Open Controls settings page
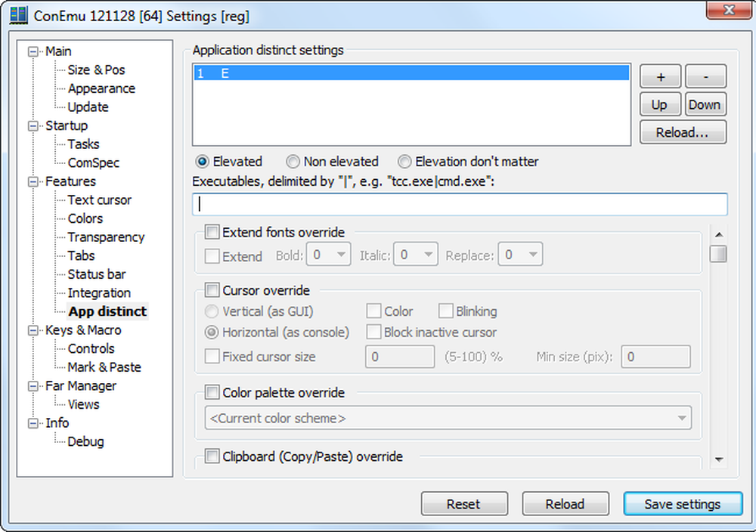Image resolution: width=756 pixels, height=532 pixels. point(91,349)
